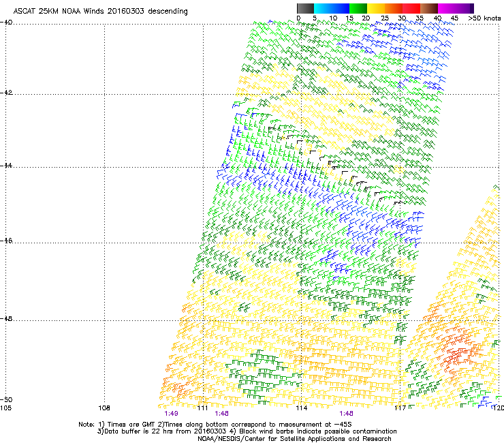The height and width of the screenshot is (443, 504).
Task: Click the '117' longitude axis label
Action: tap(400, 408)
